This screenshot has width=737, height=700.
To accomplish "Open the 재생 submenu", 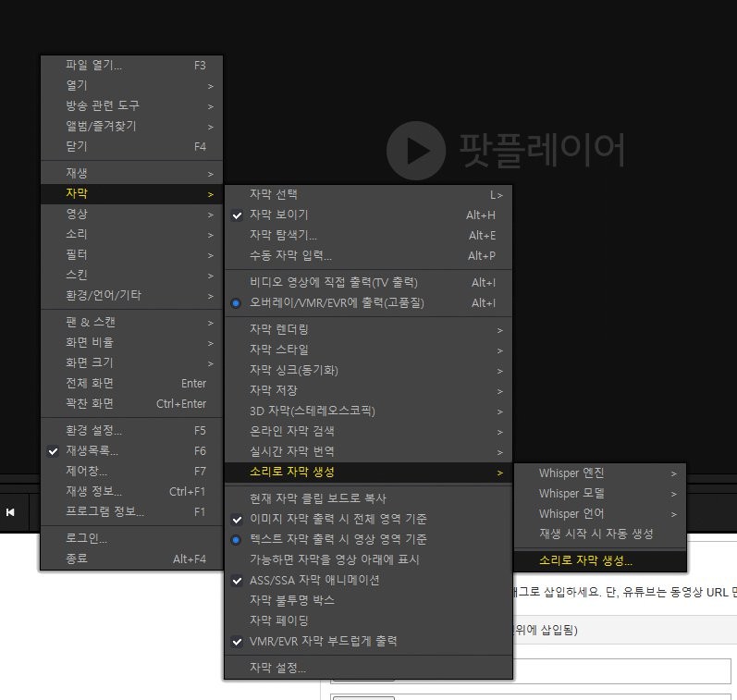I will [x=131, y=173].
